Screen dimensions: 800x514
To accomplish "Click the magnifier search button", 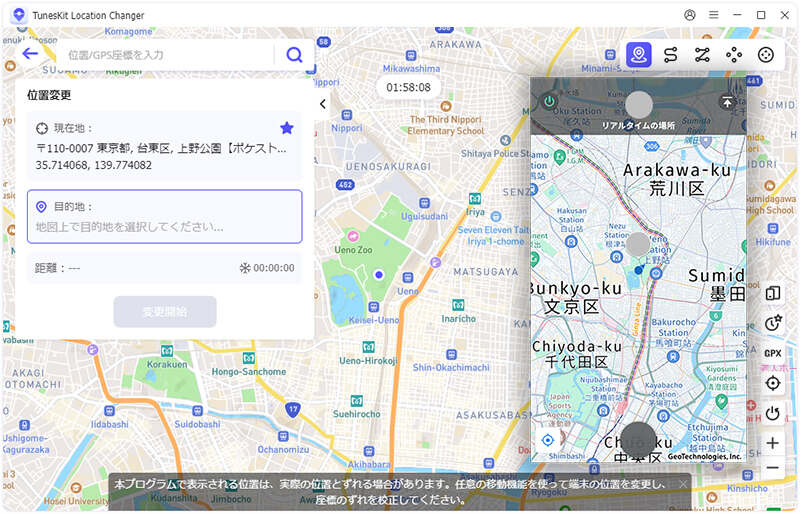I will 294,55.
